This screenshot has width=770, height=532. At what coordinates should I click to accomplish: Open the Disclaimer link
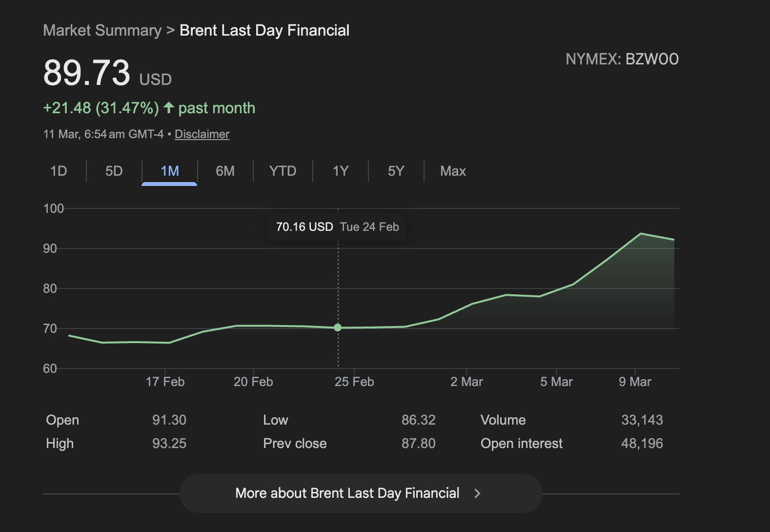[202, 134]
